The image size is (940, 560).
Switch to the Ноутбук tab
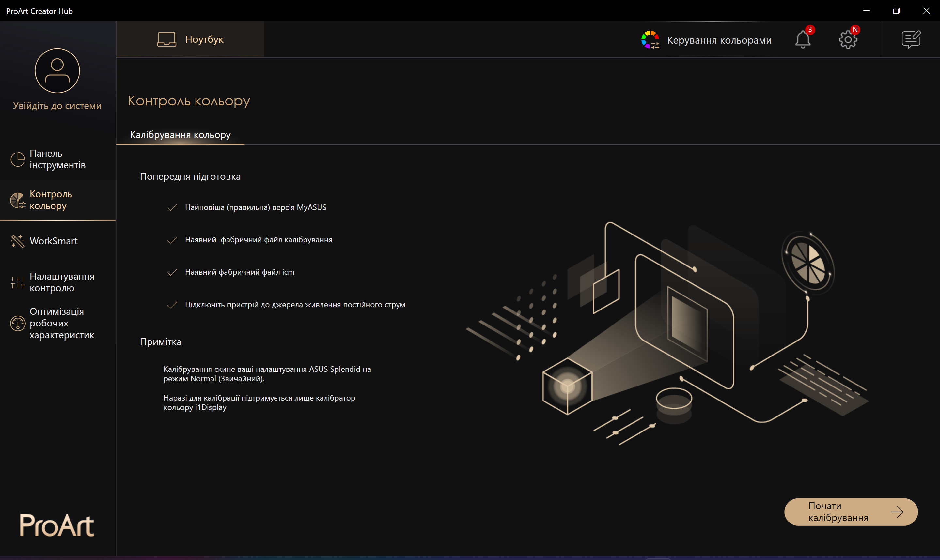tap(190, 39)
